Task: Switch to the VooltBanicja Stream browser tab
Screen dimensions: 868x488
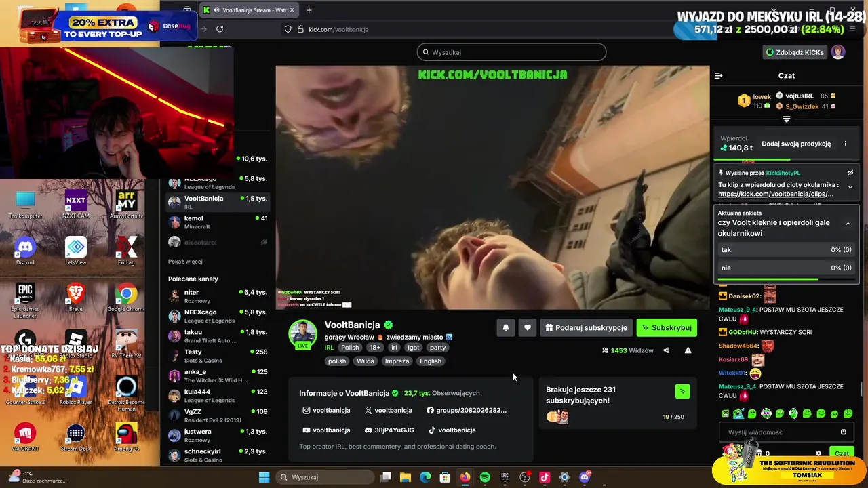Action: (250, 10)
